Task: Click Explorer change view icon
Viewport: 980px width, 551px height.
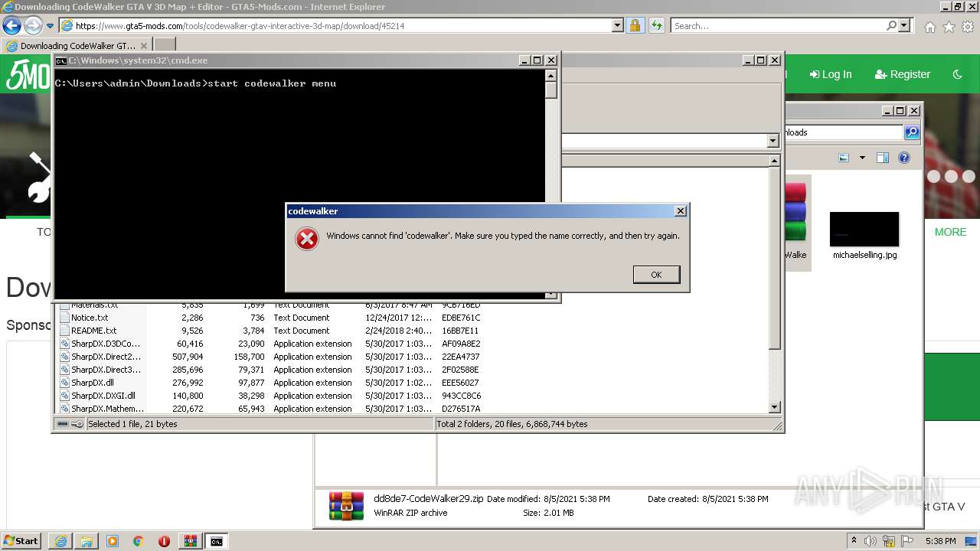Action: 844,158
